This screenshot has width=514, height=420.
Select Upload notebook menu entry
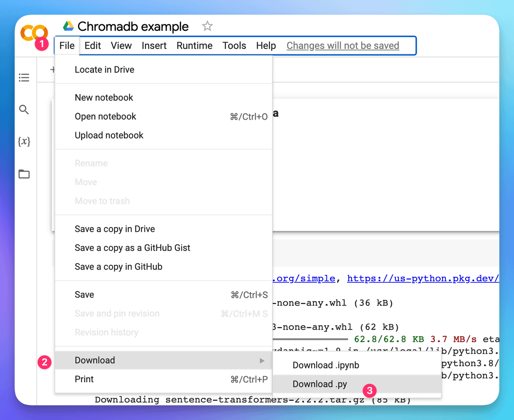click(x=109, y=135)
